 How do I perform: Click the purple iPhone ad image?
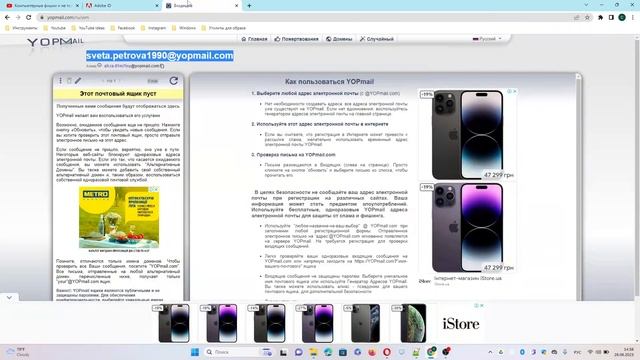(467, 227)
